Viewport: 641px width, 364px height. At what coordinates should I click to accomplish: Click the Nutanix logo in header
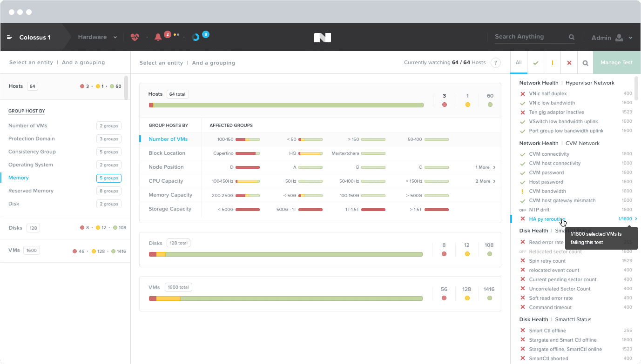click(x=322, y=38)
